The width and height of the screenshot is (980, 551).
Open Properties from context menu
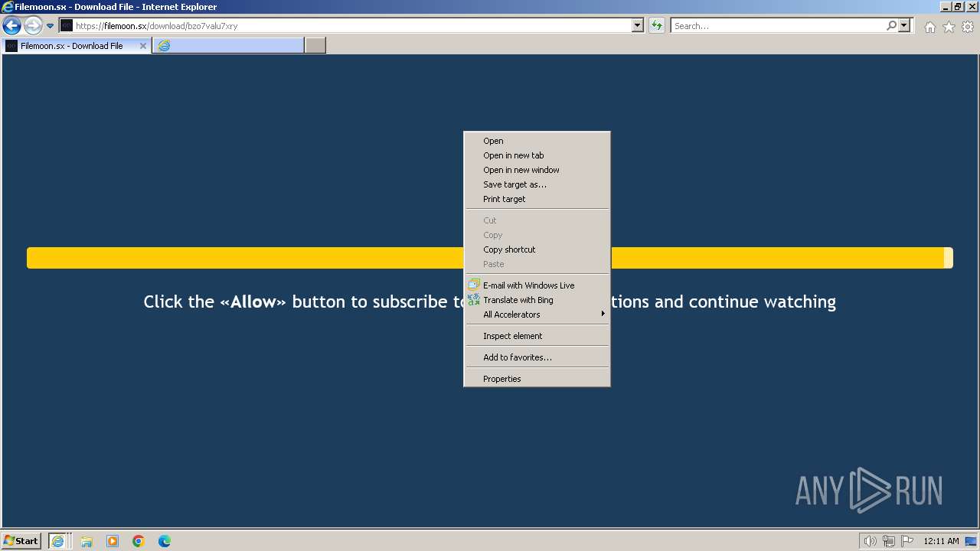[x=537, y=379]
